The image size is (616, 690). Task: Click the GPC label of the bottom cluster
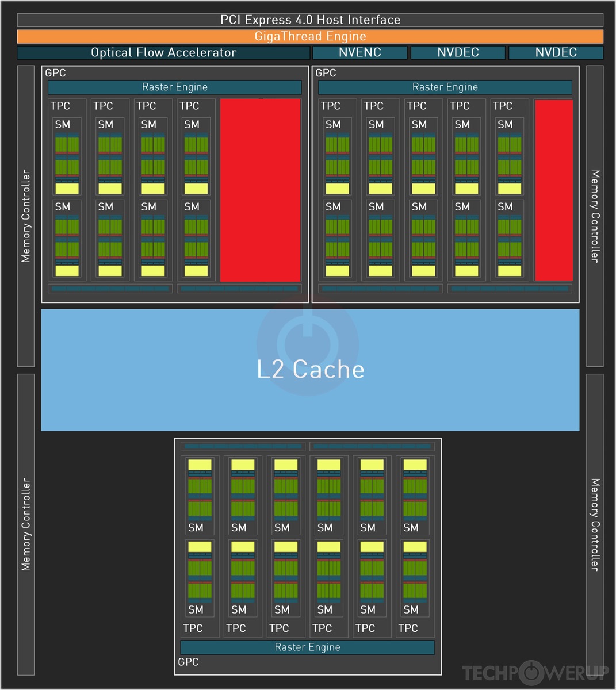pyautogui.click(x=188, y=662)
